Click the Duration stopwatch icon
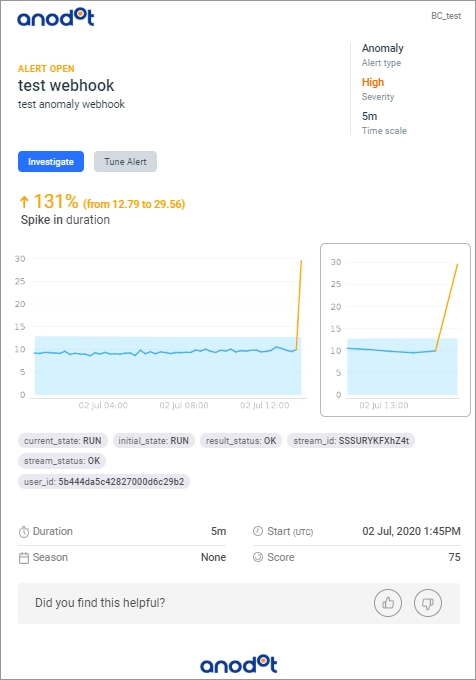The width and height of the screenshot is (476, 680). (x=24, y=532)
